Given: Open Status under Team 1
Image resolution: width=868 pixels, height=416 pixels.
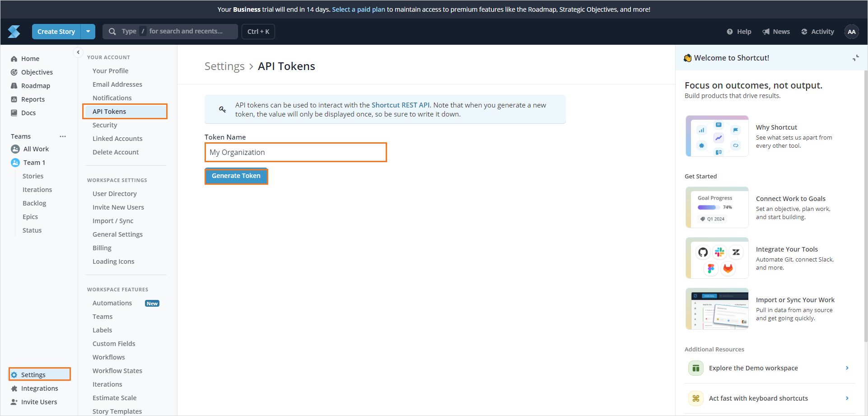Looking at the screenshot, I should [x=32, y=230].
